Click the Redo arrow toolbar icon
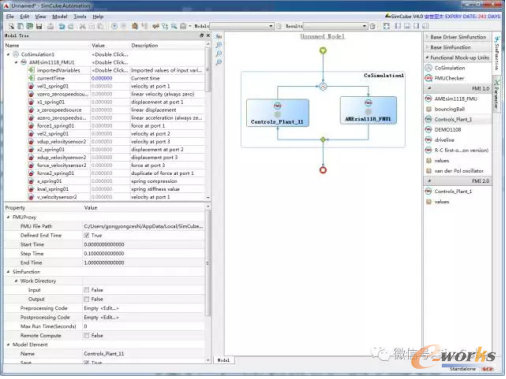Screen dimensions: 506x379 (x=71, y=26)
